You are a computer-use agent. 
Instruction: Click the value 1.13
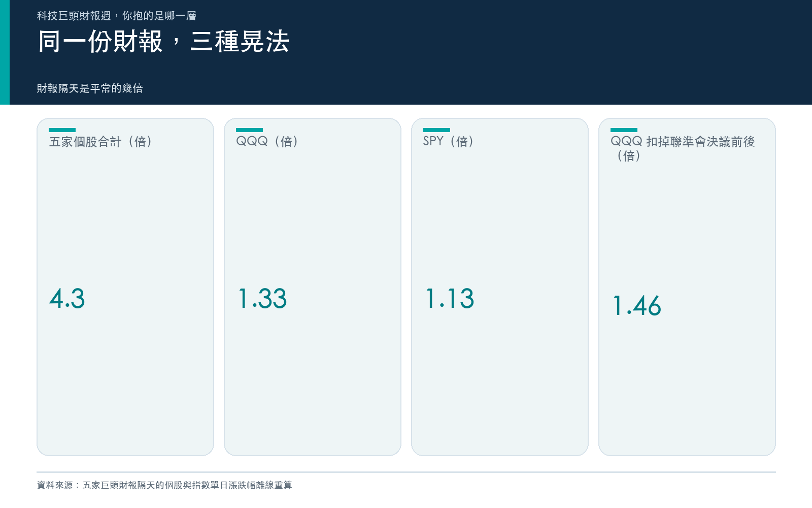point(450,298)
